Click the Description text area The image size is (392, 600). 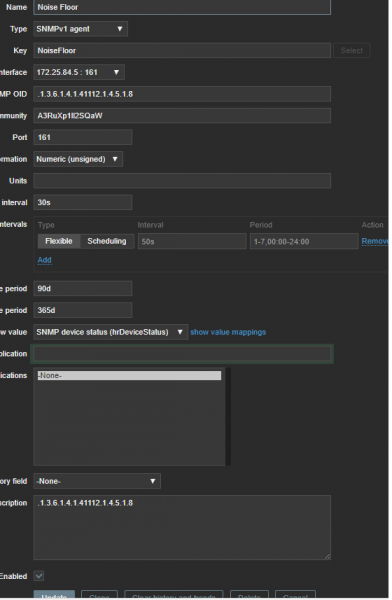pyautogui.click(x=182, y=528)
